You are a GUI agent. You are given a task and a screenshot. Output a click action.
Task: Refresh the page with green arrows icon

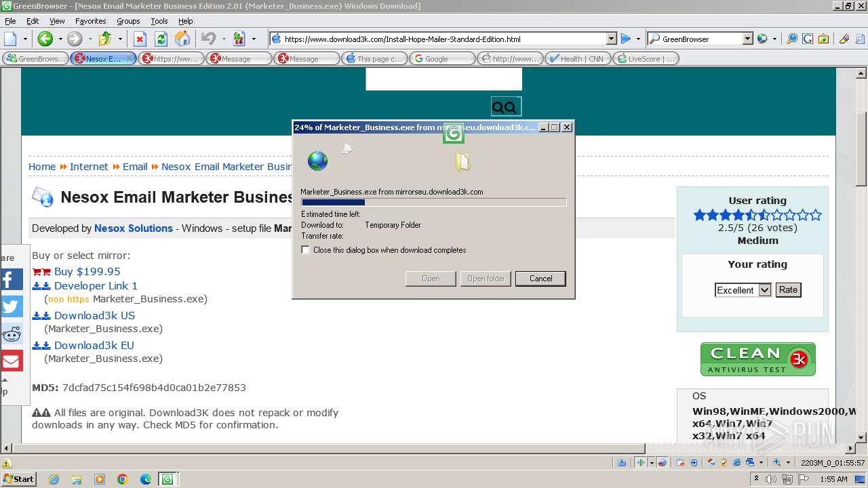(x=161, y=39)
